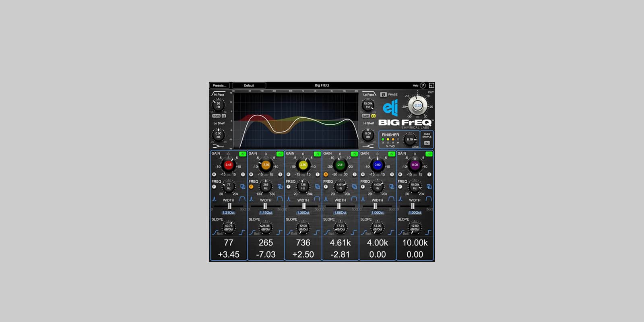Click the orange R button on the 4.61k band
644x322 pixels.
[x=326, y=174]
